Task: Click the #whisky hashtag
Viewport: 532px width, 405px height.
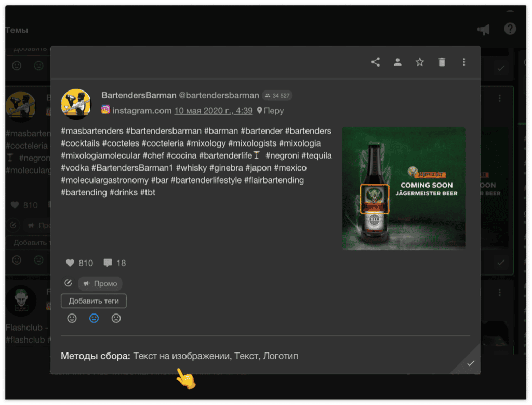Action: click(x=191, y=168)
